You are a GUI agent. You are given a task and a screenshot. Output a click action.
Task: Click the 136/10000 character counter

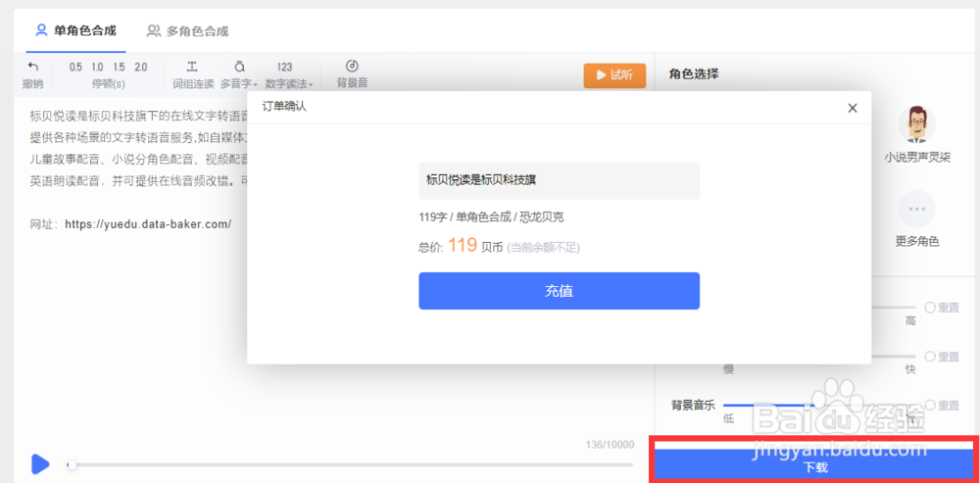coord(610,445)
